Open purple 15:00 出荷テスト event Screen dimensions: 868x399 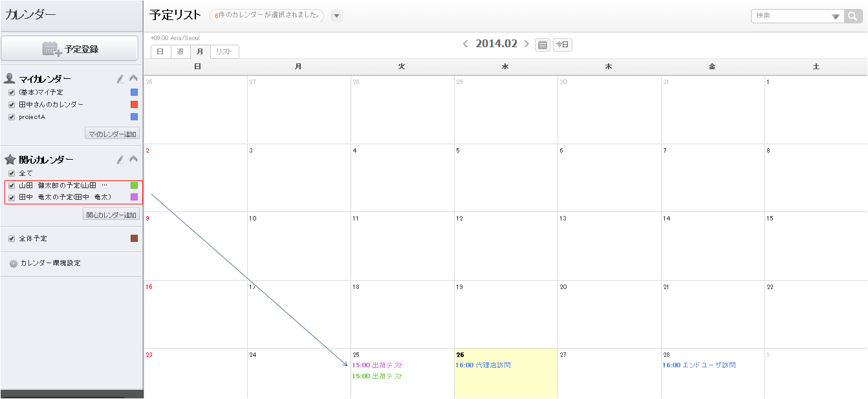pos(377,365)
